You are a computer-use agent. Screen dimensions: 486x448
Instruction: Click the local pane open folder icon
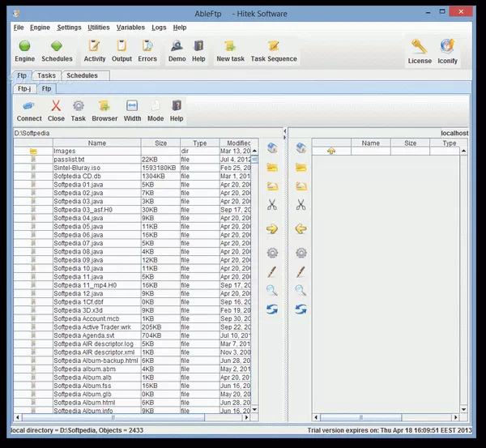272,186
